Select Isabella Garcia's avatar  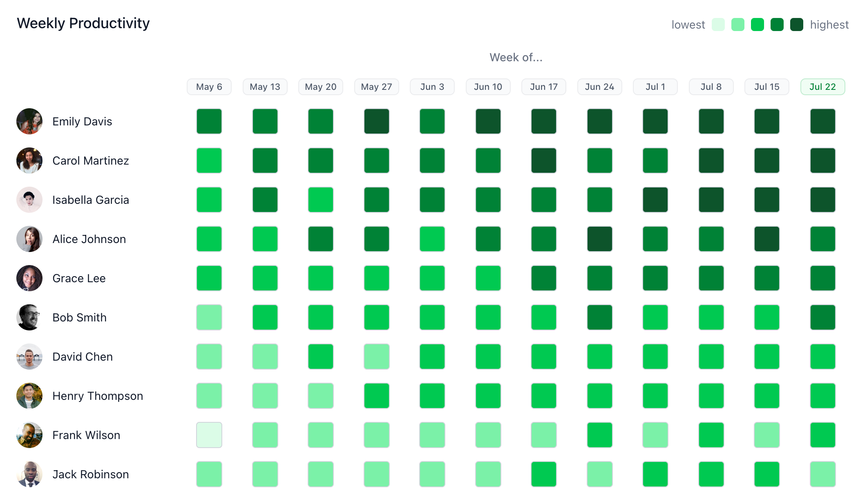pos(29,200)
